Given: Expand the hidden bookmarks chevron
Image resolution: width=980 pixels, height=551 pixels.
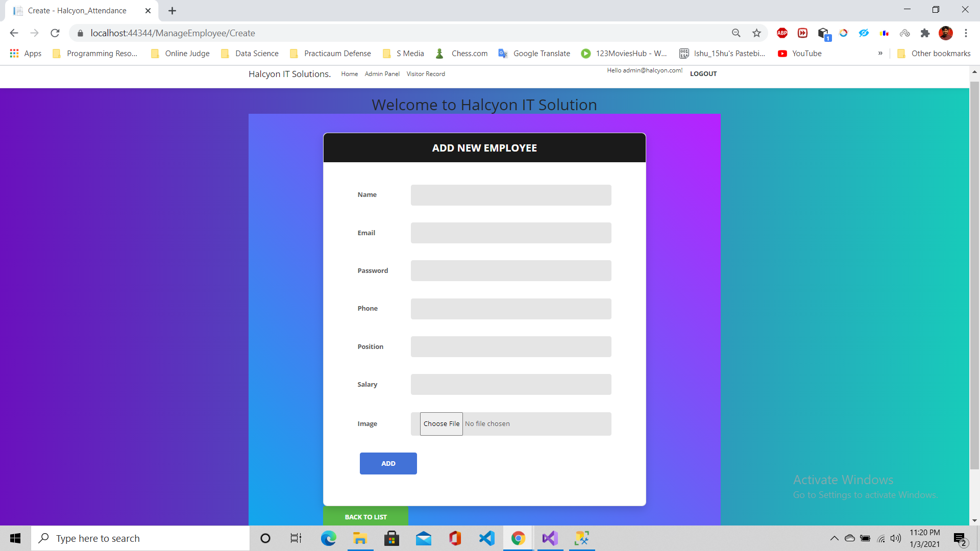Looking at the screenshot, I should (880, 54).
